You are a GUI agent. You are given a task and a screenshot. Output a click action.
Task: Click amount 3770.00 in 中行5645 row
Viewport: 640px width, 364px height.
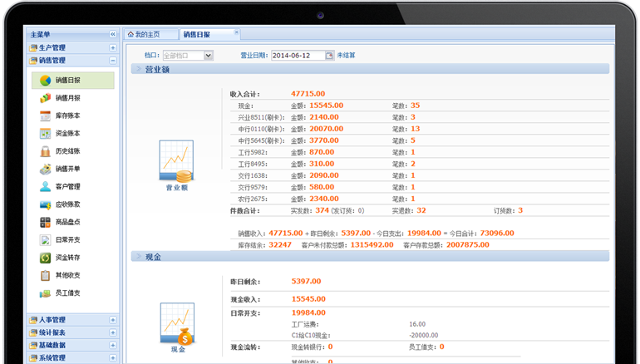[324, 140]
